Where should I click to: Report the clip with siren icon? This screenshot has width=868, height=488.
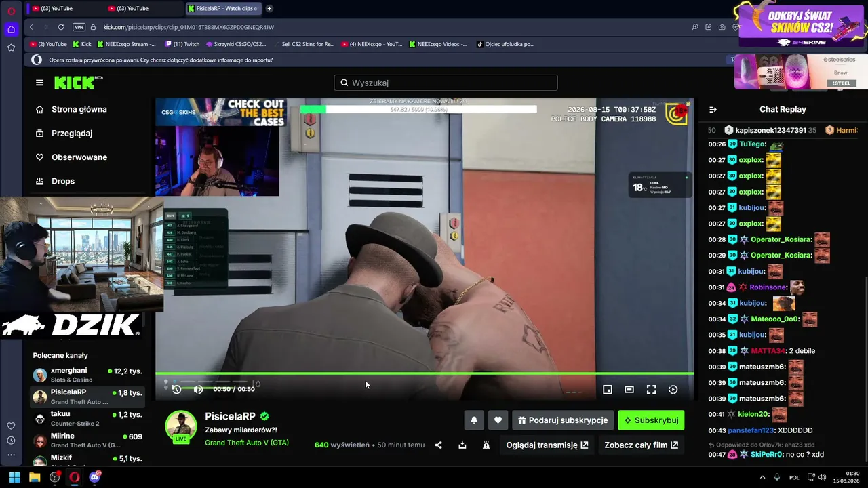coord(486,445)
